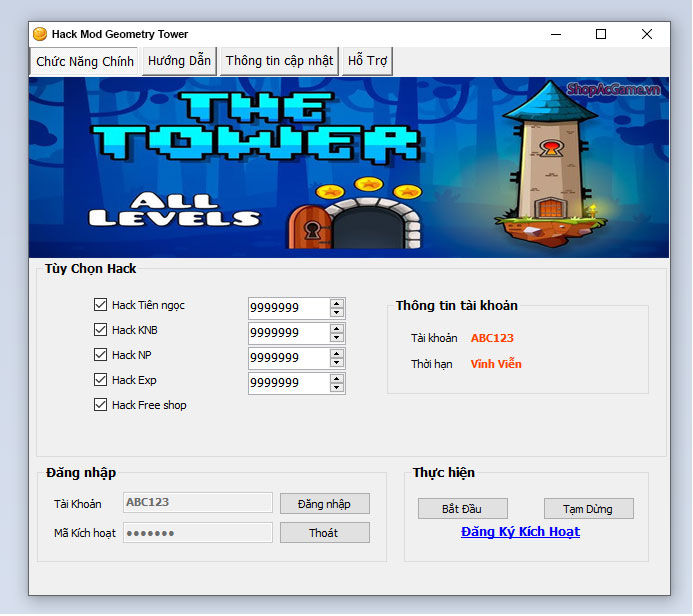Open the Hướng Dẫn tab
The image size is (693, 616).
pos(179,61)
